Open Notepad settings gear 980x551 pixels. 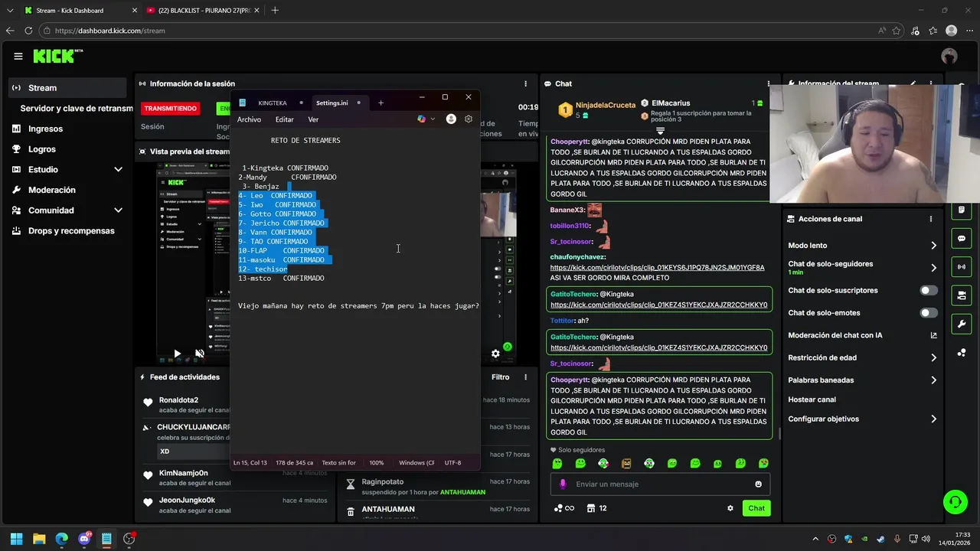point(469,119)
